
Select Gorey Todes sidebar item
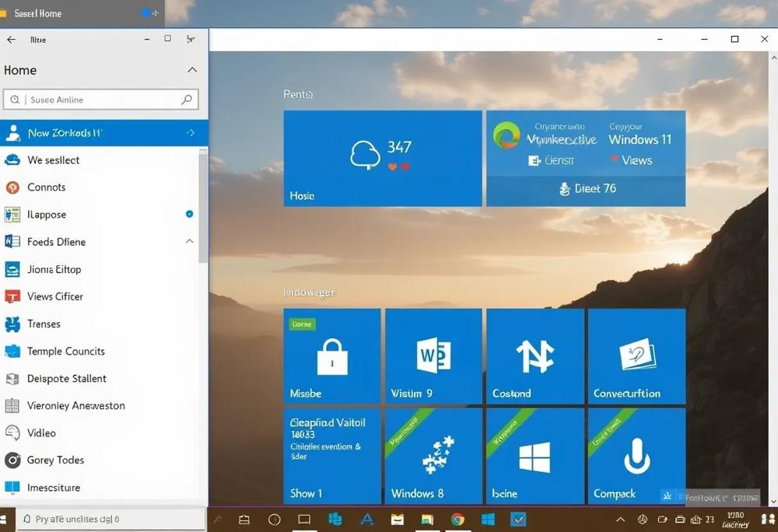pyautogui.click(x=100, y=460)
